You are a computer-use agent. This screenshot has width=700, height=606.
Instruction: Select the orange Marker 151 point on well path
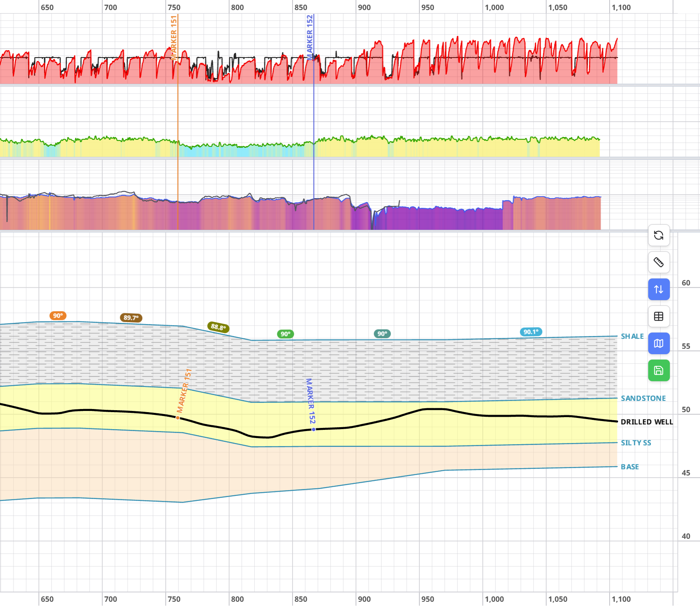click(178, 418)
